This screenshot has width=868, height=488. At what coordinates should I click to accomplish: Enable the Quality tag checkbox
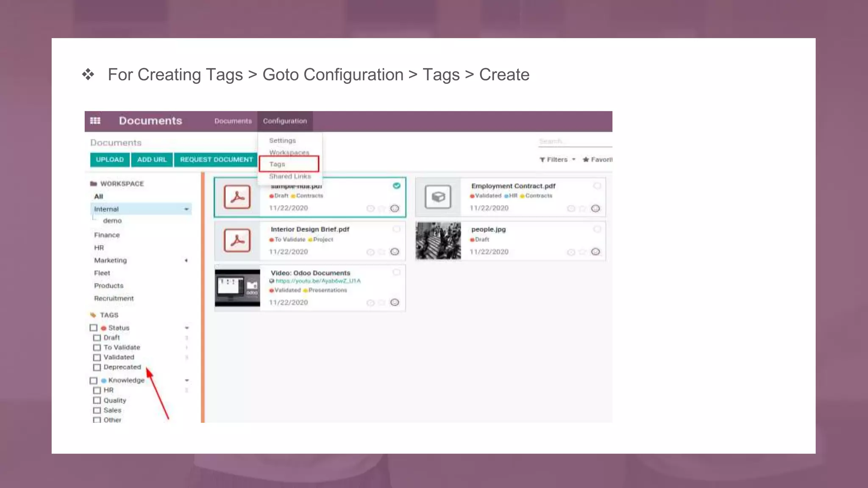(97, 400)
